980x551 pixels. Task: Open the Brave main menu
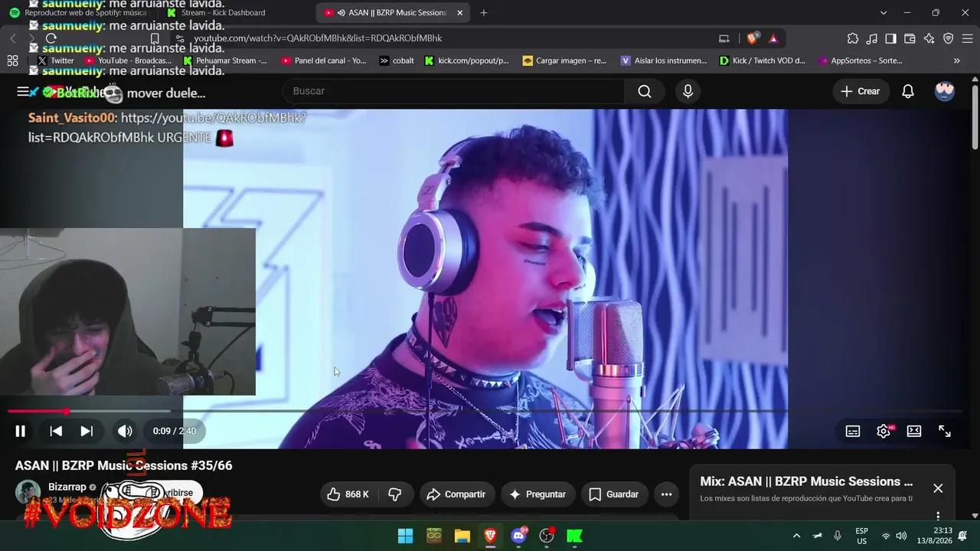(968, 38)
